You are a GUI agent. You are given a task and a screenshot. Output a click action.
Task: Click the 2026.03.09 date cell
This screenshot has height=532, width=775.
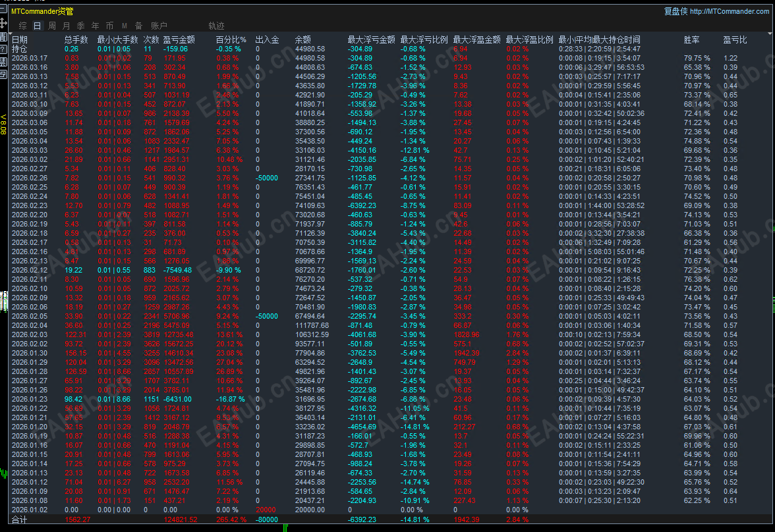pos(30,114)
